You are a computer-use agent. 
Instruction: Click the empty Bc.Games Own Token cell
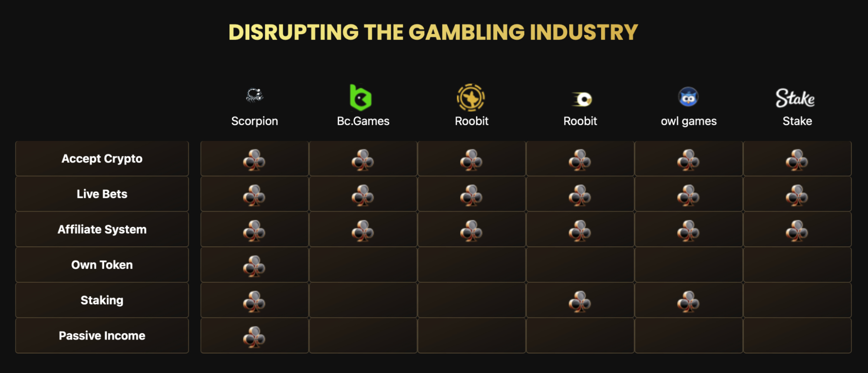[x=363, y=265]
